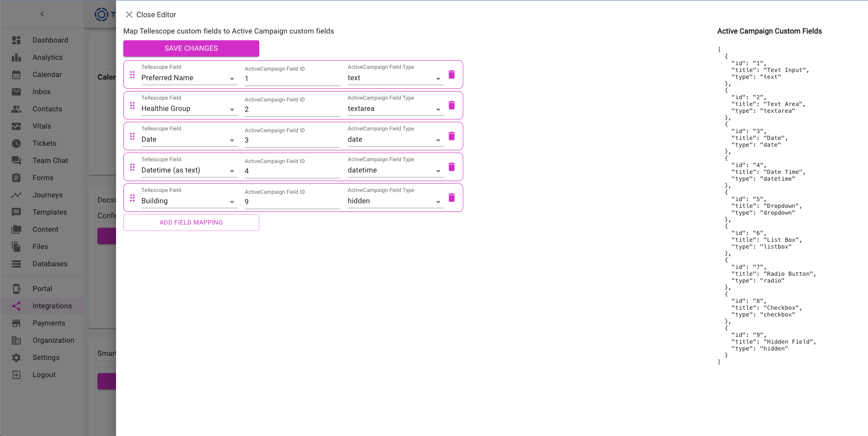868x436 pixels.
Task: Edit ActiveCampaign Field ID containing 1
Action: pyautogui.click(x=292, y=79)
